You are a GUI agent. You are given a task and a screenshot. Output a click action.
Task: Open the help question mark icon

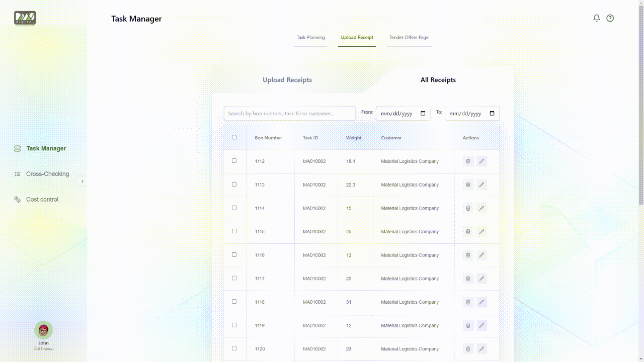pyautogui.click(x=610, y=18)
